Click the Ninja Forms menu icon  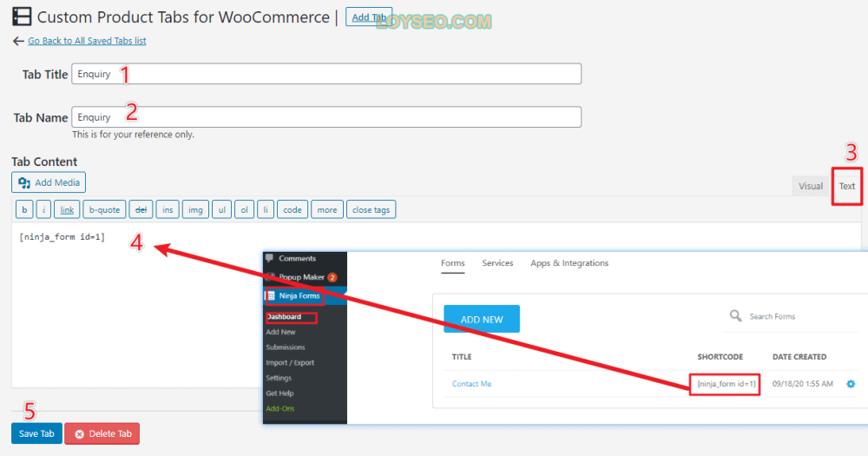271,296
